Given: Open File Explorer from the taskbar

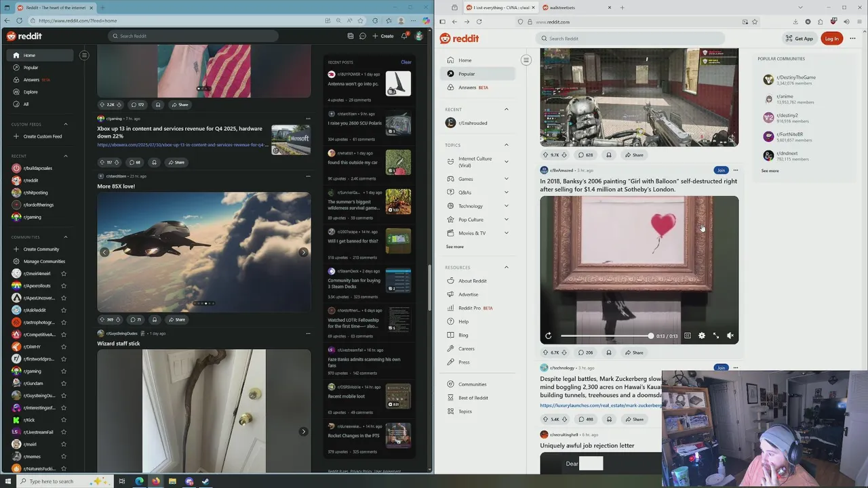Looking at the screenshot, I should (x=172, y=481).
